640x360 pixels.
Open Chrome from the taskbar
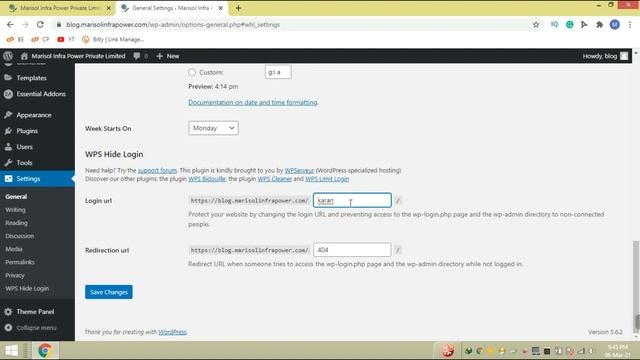click(x=45, y=350)
